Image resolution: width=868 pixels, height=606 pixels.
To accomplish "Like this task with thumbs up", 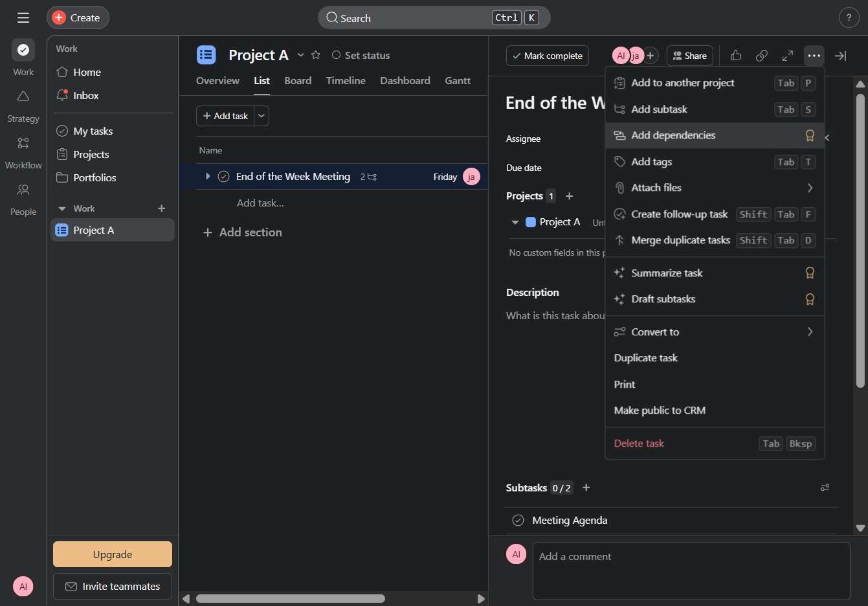I will click(736, 56).
